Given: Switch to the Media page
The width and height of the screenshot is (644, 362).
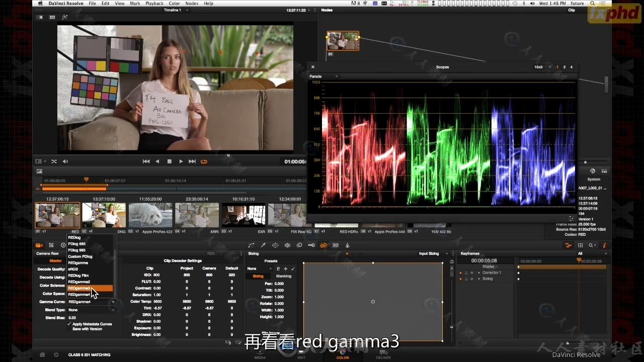Looking at the screenshot, I should [260, 354].
